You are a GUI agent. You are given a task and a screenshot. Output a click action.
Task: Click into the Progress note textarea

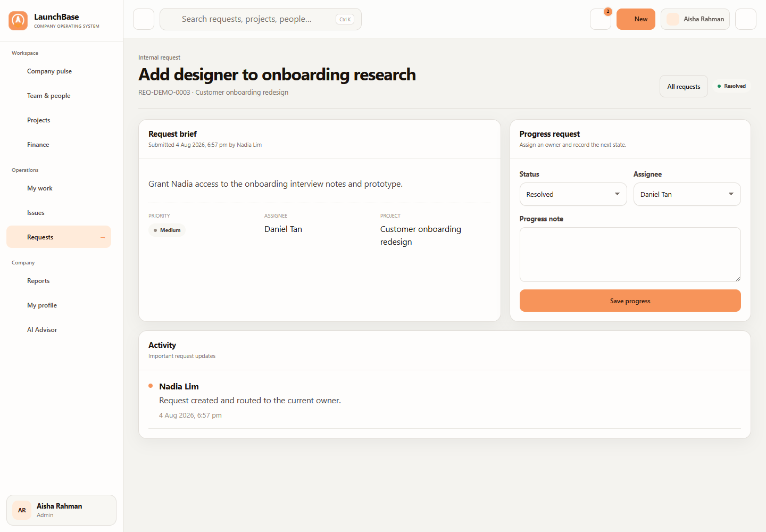coord(630,254)
